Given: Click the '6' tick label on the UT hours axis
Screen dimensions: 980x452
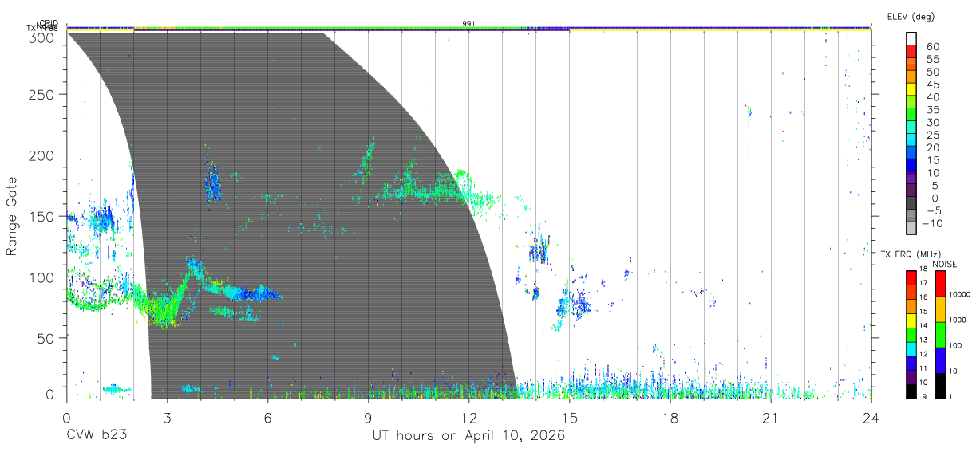Looking at the screenshot, I should pos(267,418).
